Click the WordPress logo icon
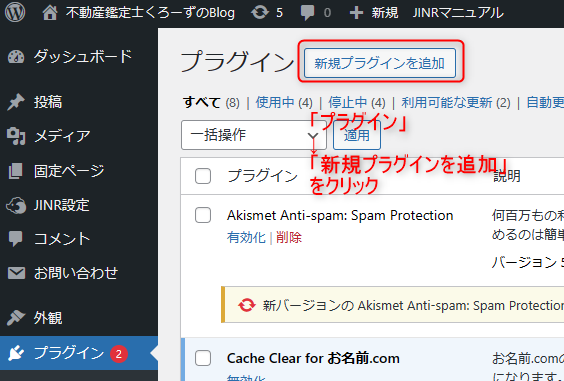Screen dimensions: 564x381 15,12
